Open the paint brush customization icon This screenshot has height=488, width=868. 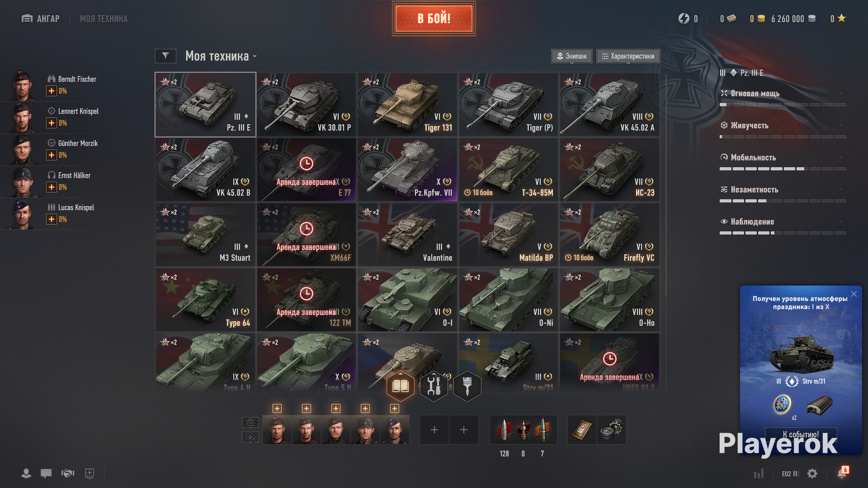coord(467,386)
